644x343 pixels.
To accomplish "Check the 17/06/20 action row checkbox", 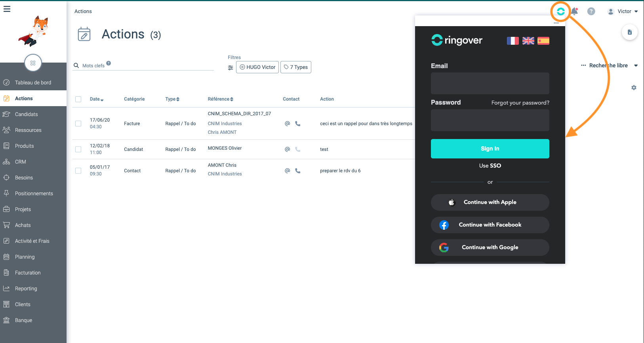I will click(x=78, y=124).
